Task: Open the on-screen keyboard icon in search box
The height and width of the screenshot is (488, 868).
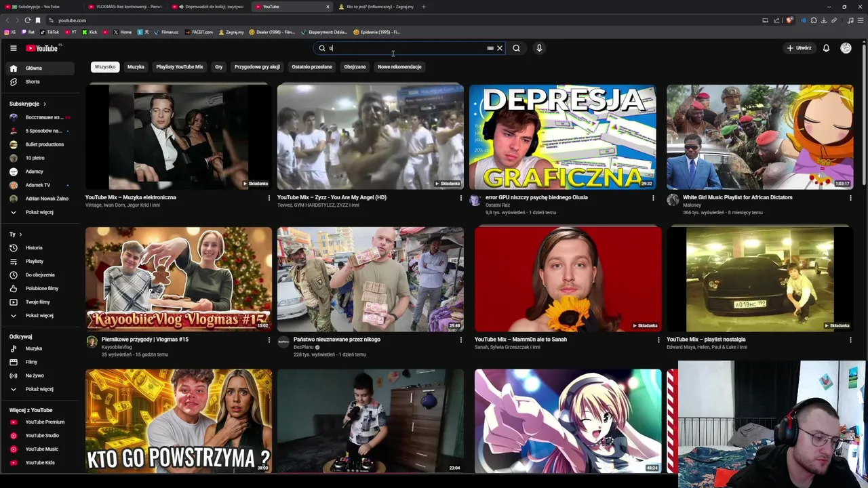Action: [490, 48]
